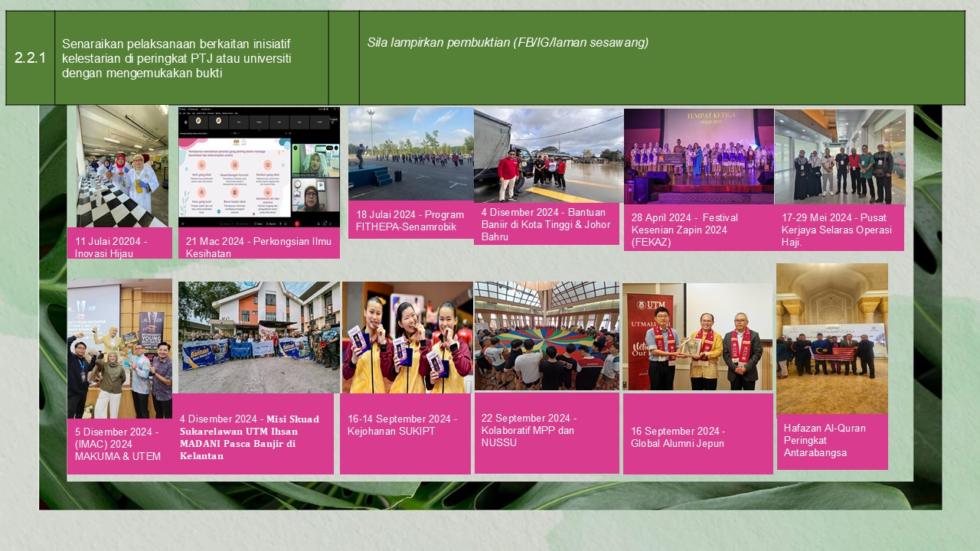Click the Perkongsian Ilmu Kesihatan webinar screenshot
This screenshot has width=980, height=551.
pos(259,167)
